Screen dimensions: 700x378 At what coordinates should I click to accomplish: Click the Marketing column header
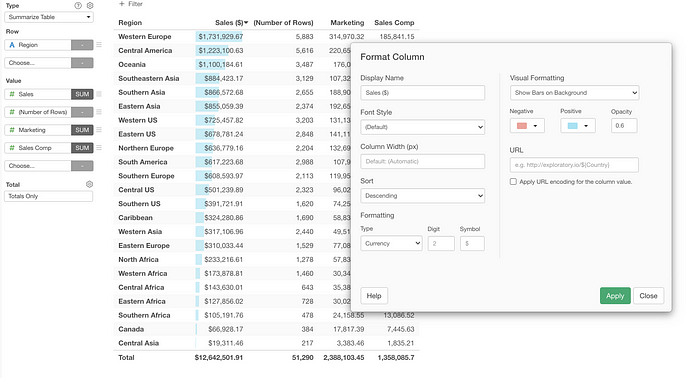click(x=347, y=23)
